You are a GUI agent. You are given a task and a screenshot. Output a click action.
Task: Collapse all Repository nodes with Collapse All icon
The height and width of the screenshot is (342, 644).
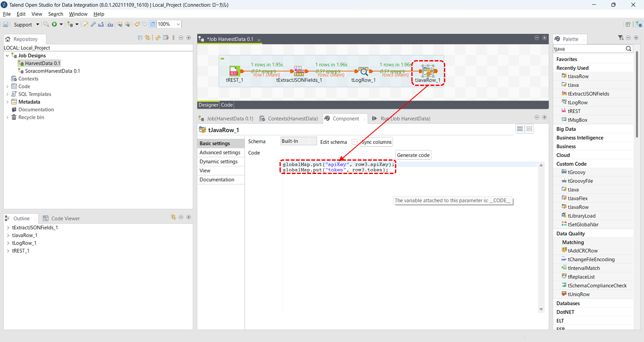(140, 38)
